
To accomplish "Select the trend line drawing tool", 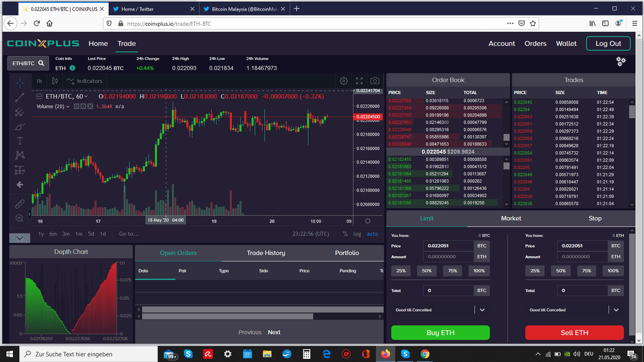I will 20,97.
